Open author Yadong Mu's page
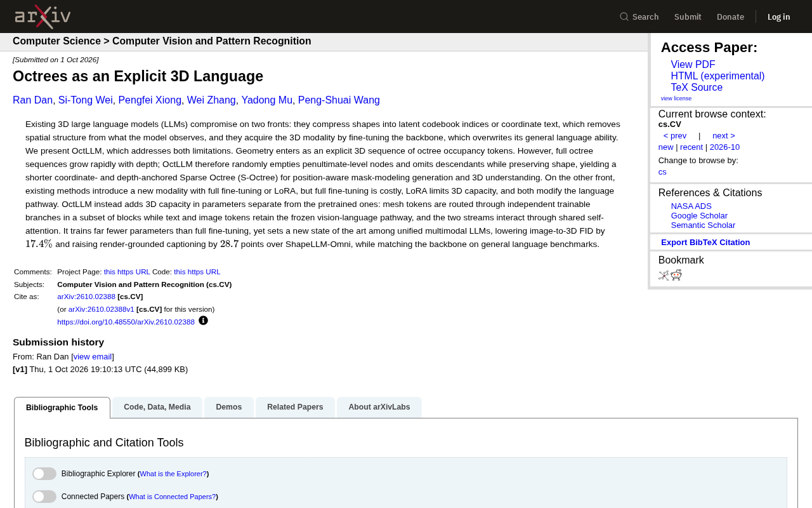This screenshot has height=508, width=812. coord(267,100)
